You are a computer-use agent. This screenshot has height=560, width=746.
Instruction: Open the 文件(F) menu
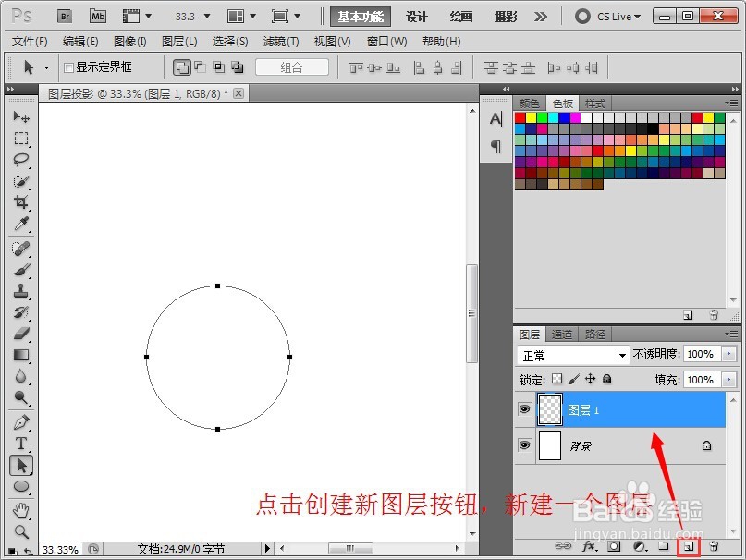pyautogui.click(x=30, y=42)
